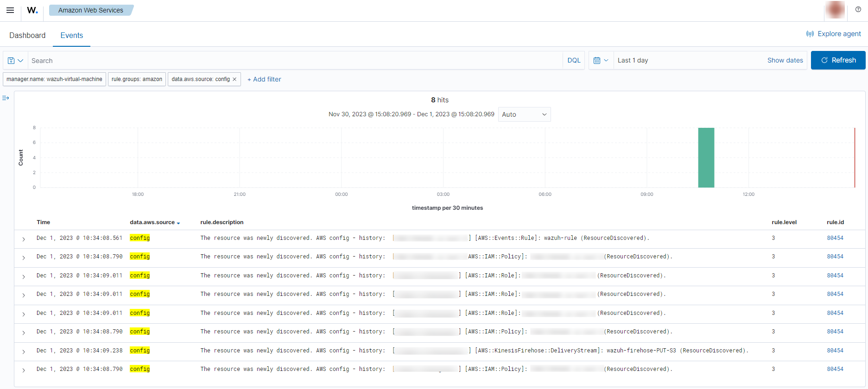Click the green histogram bar
Image resolution: width=868 pixels, height=389 pixels.
point(706,157)
